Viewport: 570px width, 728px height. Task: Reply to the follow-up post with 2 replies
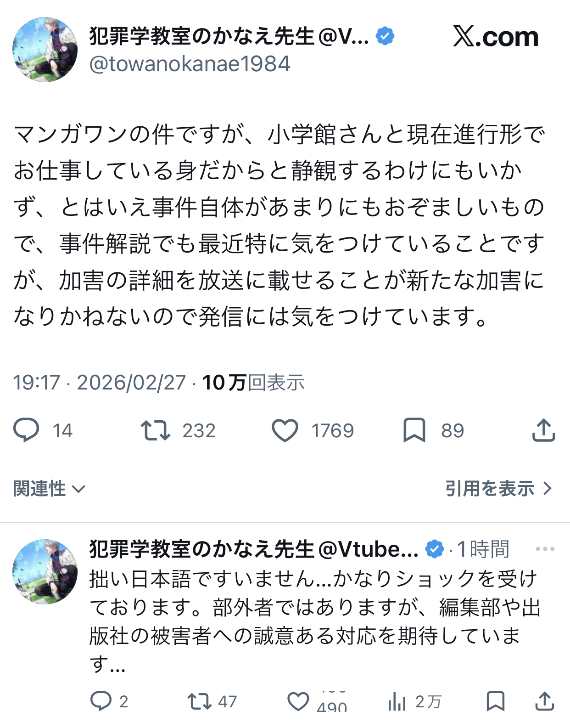pos(101,701)
